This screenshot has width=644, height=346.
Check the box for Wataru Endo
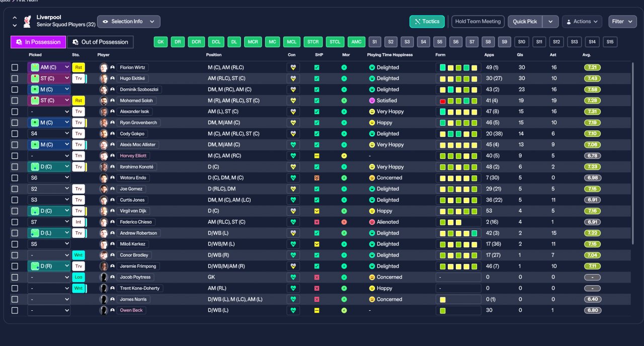(15, 178)
